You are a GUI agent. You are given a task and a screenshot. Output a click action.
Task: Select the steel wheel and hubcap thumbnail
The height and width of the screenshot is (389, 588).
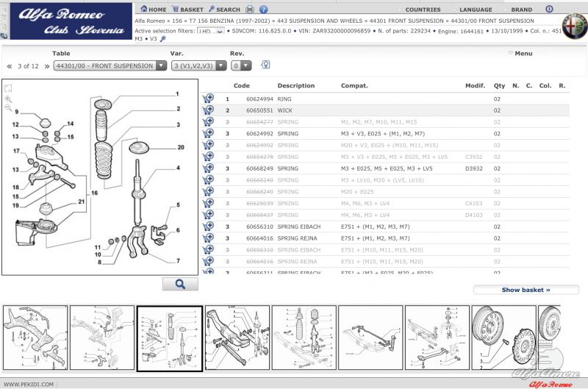(503, 338)
